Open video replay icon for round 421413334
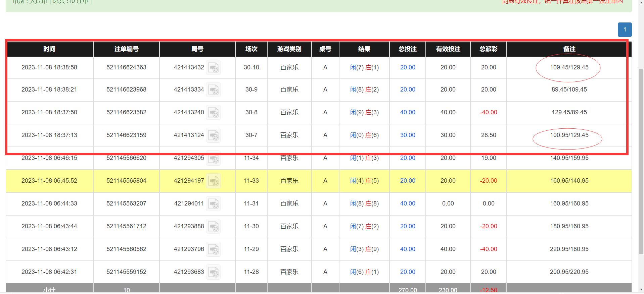The height and width of the screenshot is (294, 644). tap(213, 90)
